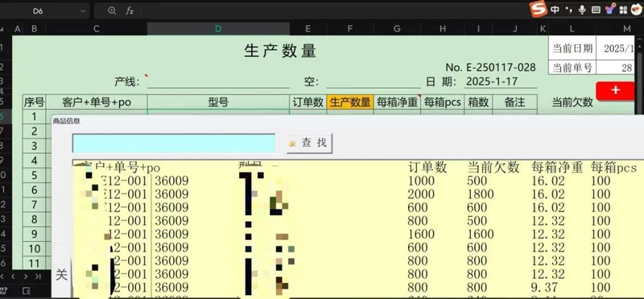This screenshot has height=299, width=644.
Task: Select column header F
Action: (x=350, y=28)
